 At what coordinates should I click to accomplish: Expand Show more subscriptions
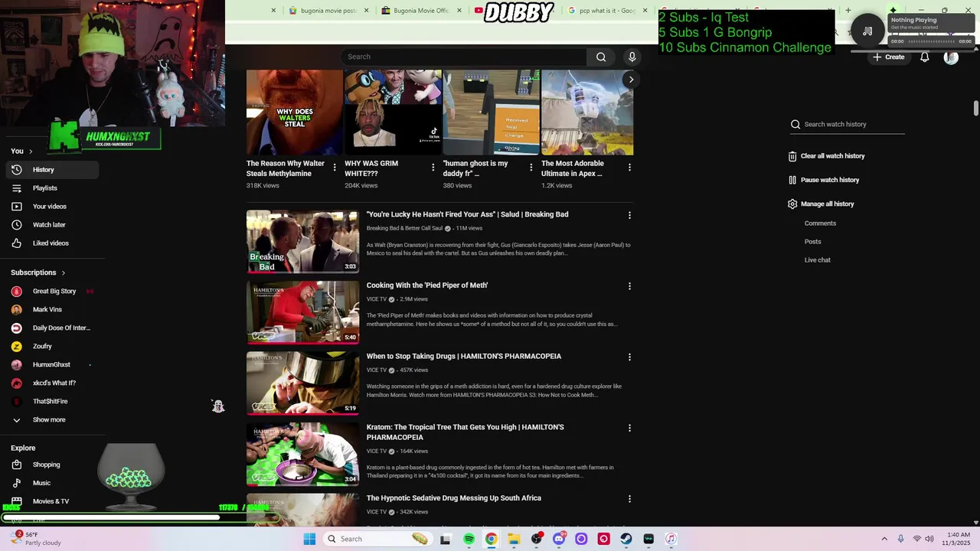tap(49, 419)
